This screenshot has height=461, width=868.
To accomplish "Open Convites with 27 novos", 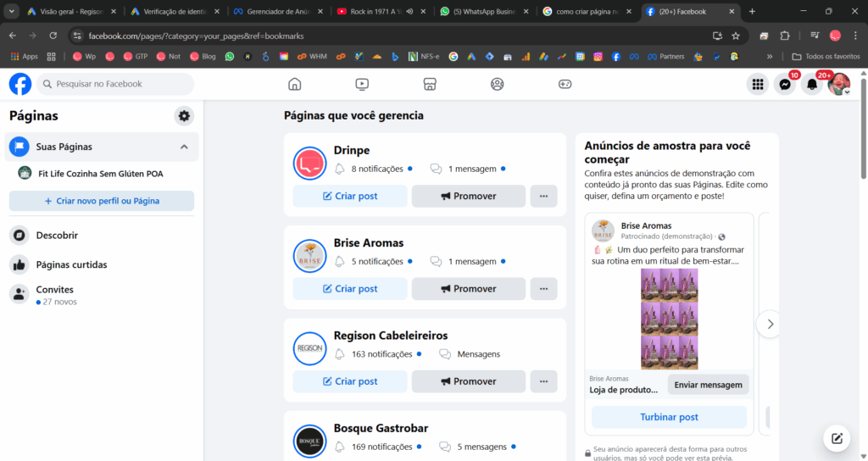I will (102, 295).
